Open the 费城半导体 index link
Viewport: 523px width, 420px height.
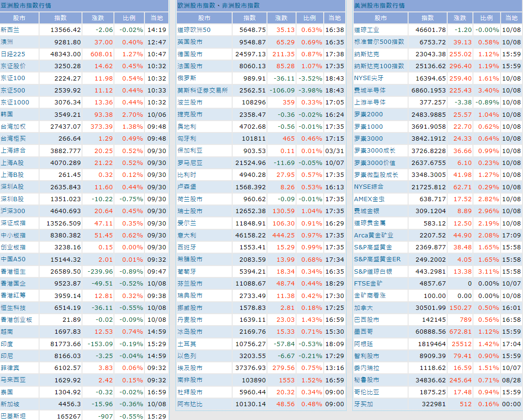coord(370,90)
